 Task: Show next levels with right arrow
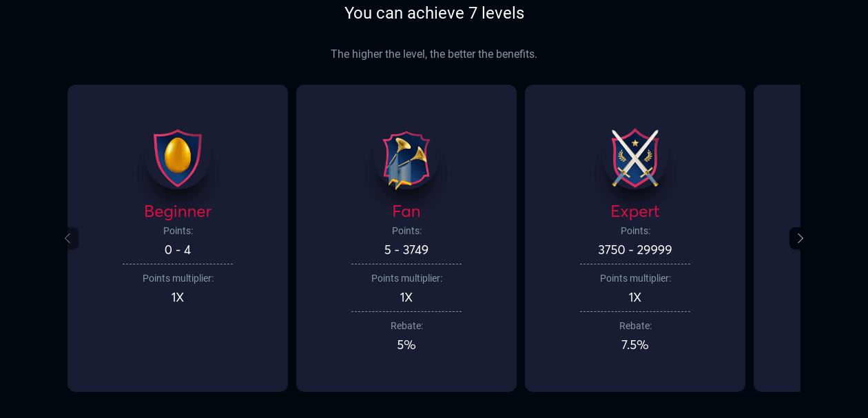pyautogui.click(x=799, y=238)
